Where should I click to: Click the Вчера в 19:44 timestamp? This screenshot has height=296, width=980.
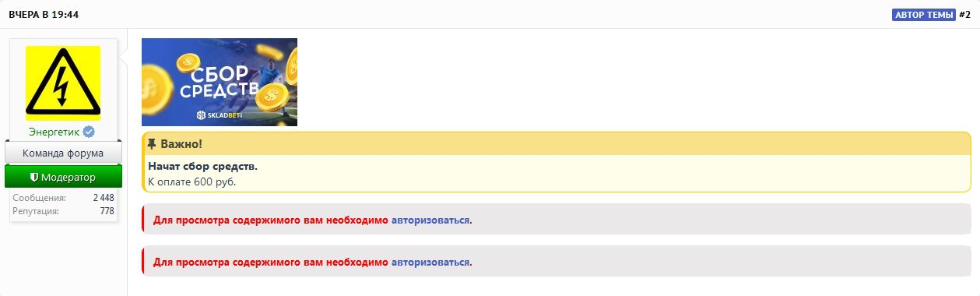pyautogui.click(x=44, y=15)
